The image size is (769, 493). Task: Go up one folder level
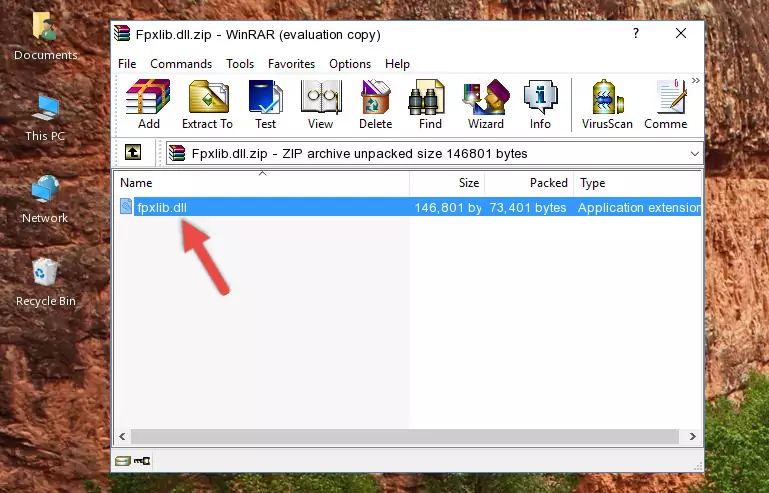click(x=133, y=153)
